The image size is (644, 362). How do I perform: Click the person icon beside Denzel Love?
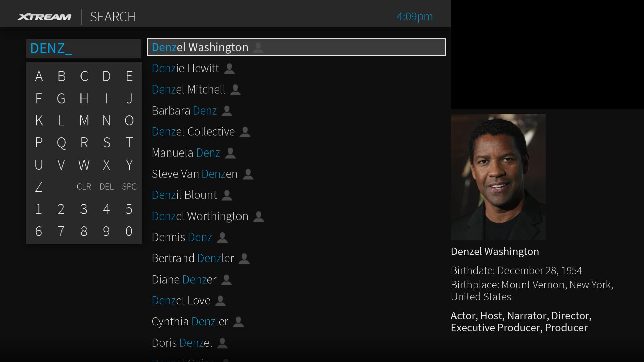pyautogui.click(x=220, y=301)
